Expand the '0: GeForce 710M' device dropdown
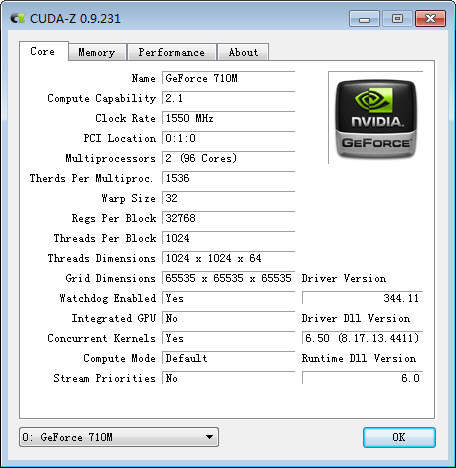Screen dimensions: 456x468 click(x=119, y=437)
